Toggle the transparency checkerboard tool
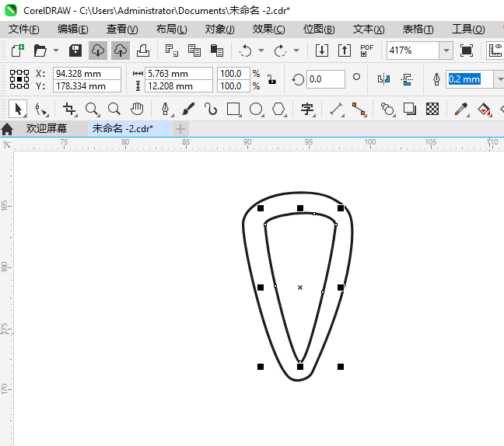This screenshot has width=504, height=446. pos(432,109)
